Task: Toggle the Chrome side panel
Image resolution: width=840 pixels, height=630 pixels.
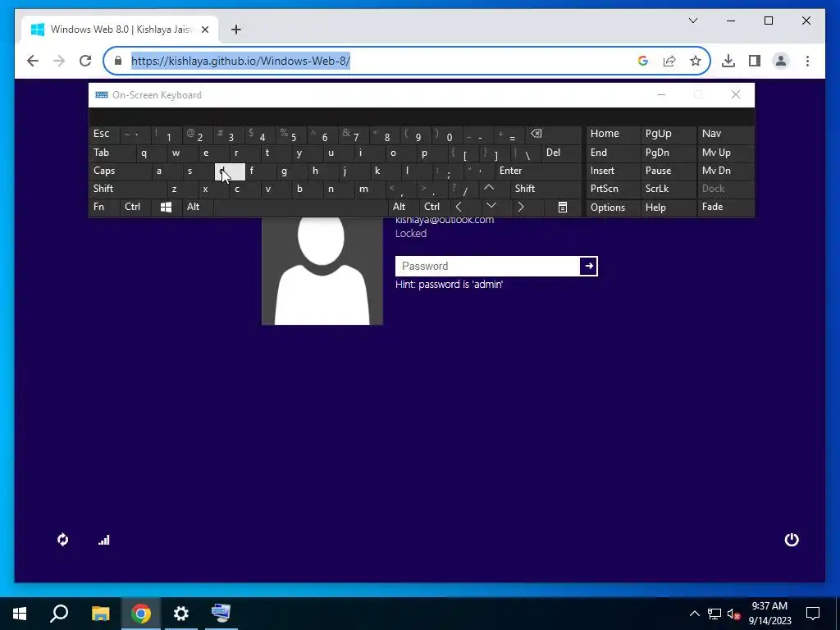Action: [x=755, y=61]
